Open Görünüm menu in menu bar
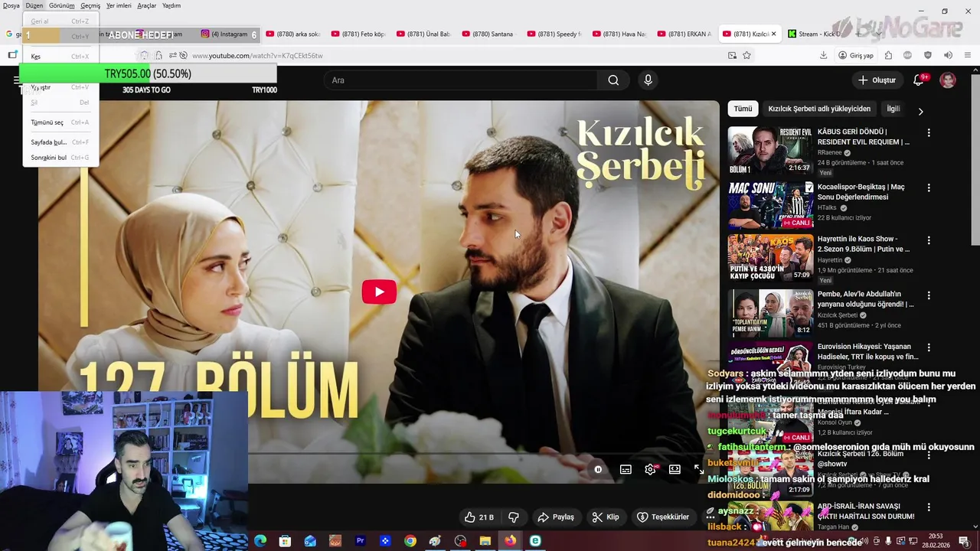The height and width of the screenshot is (551, 980). point(61,5)
